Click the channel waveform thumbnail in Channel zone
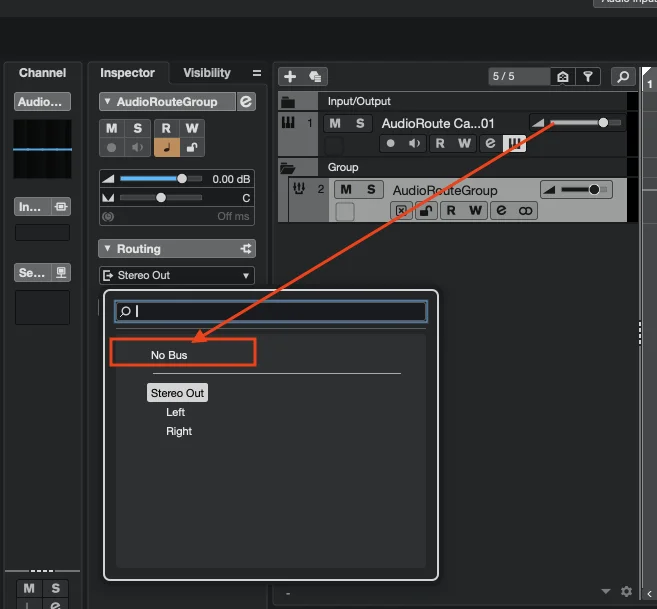The image size is (657, 609). click(42, 149)
